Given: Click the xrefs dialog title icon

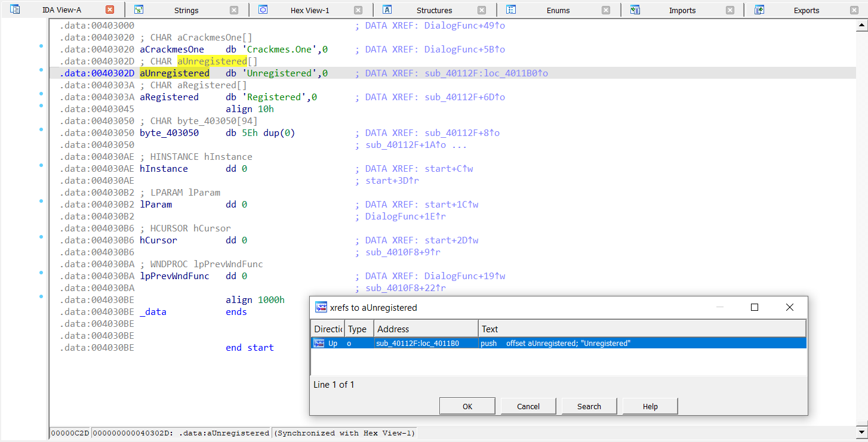Looking at the screenshot, I should (321, 307).
